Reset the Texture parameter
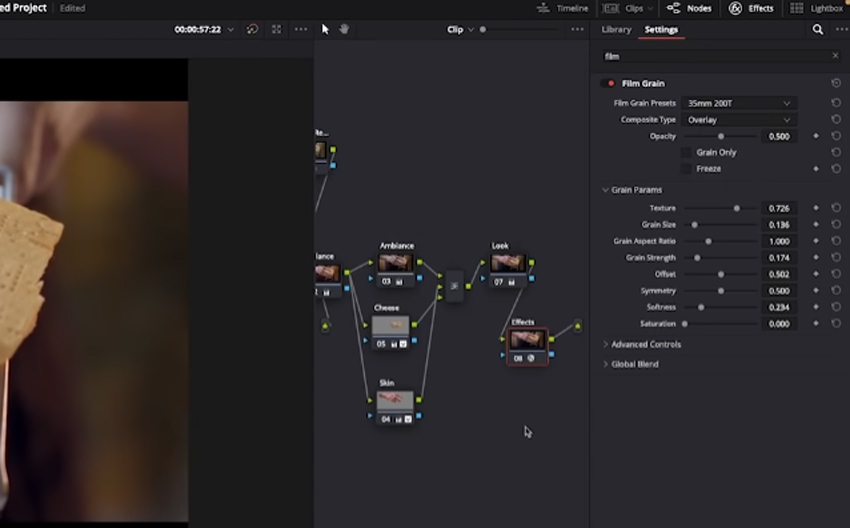The image size is (850, 528). [x=836, y=208]
